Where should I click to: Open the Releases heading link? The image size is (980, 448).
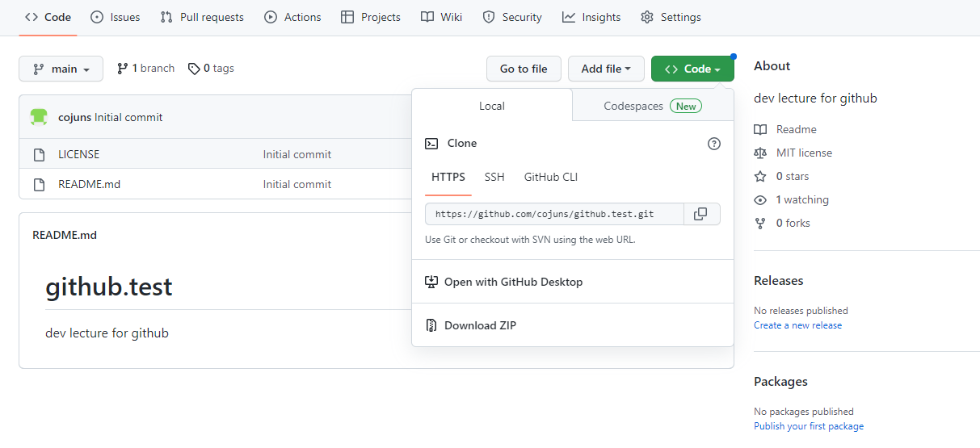coord(779,281)
